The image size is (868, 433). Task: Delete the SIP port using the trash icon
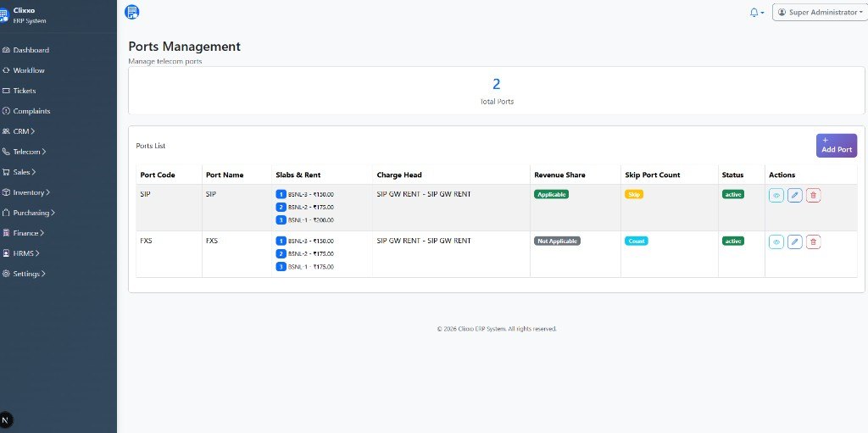pos(813,195)
